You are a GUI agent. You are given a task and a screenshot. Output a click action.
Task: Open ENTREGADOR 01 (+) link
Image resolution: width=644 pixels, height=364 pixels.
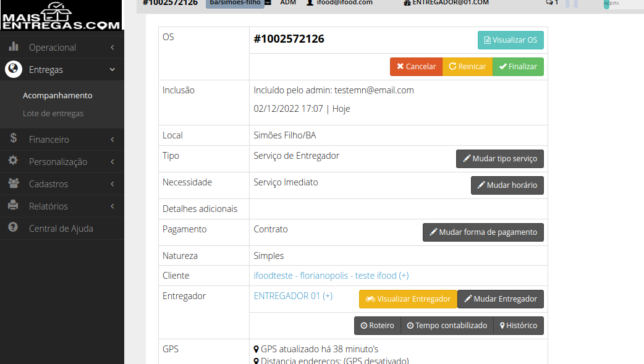point(293,296)
